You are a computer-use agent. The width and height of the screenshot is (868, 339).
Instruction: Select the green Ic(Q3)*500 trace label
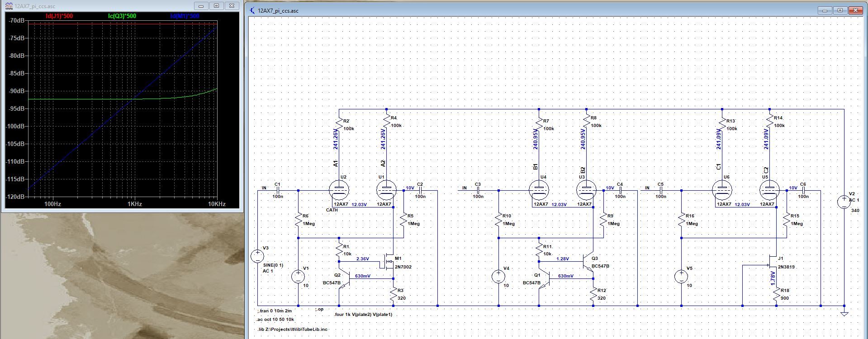pyautogui.click(x=122, y=16)
